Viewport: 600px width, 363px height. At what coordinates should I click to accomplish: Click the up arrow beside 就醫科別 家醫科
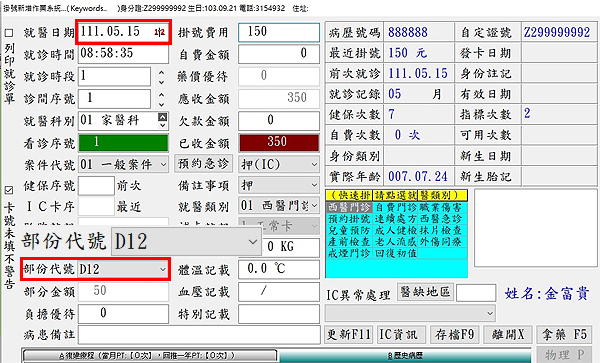(163, 117)
